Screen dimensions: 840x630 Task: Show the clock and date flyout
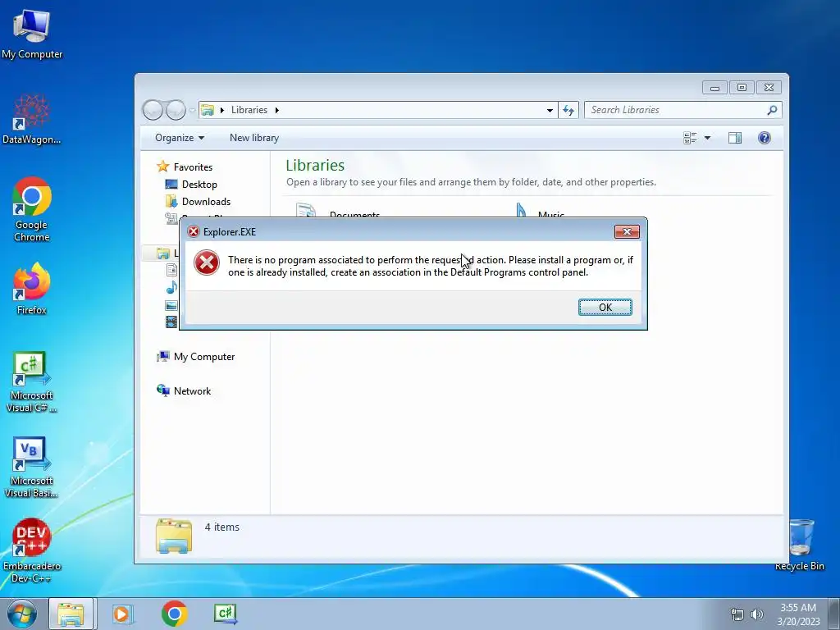pyautogui.click(x=798, y=614)
